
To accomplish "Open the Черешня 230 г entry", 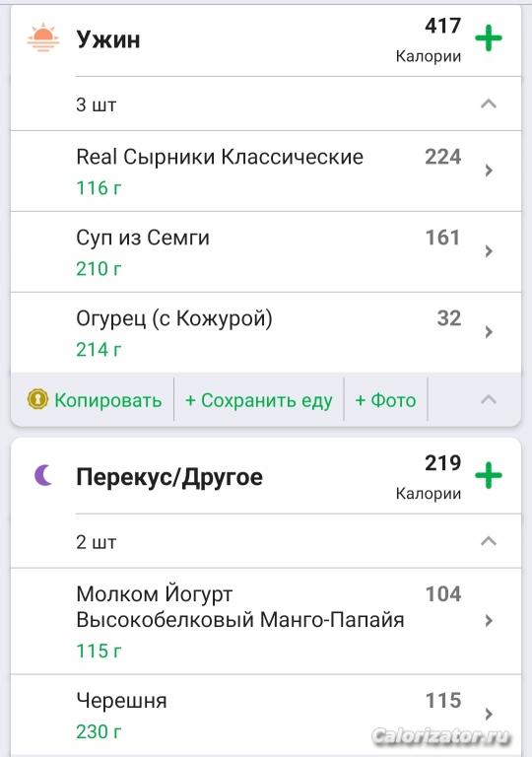I will click(x=266, y=715).
